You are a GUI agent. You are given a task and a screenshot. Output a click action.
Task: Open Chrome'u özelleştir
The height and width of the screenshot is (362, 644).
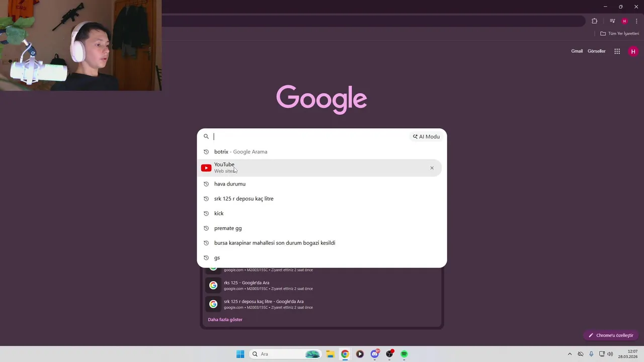tap(611, 335)
